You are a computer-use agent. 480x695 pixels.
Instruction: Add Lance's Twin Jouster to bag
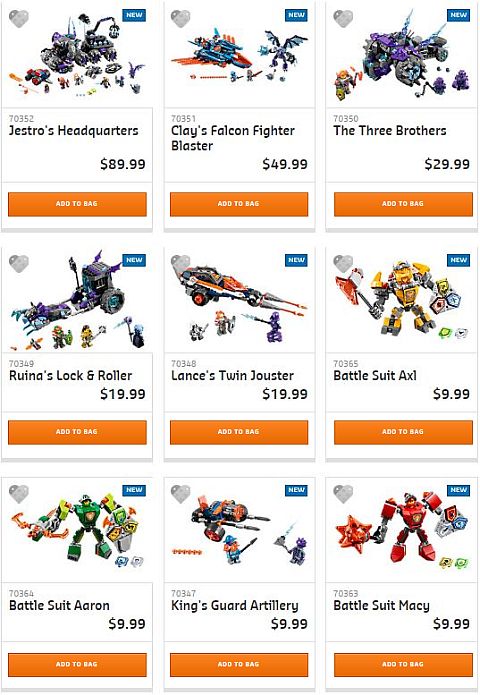point(239,432)
